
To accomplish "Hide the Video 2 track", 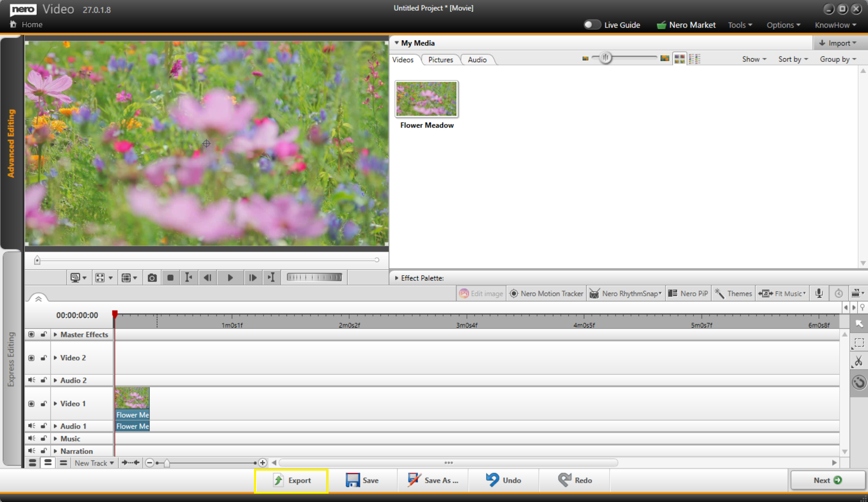I will point(31,358).
